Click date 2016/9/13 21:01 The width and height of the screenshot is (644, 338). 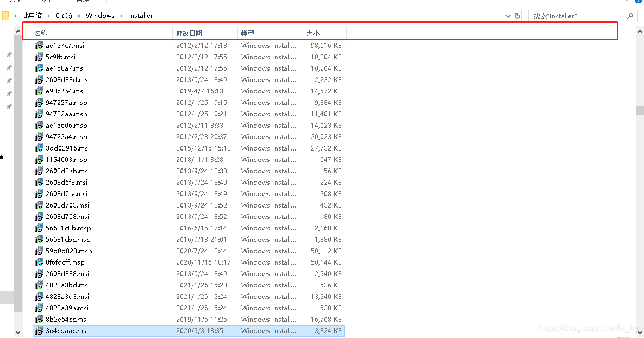[x=201, y=240]
